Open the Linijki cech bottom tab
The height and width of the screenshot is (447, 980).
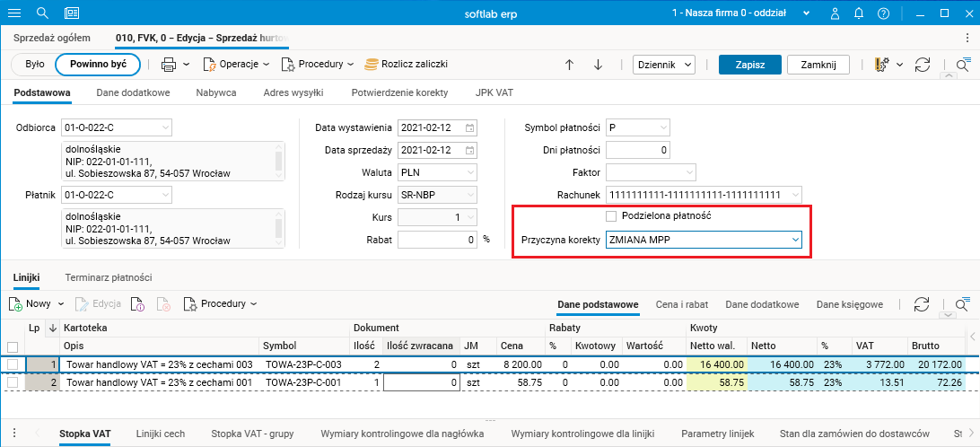[161, 434]
